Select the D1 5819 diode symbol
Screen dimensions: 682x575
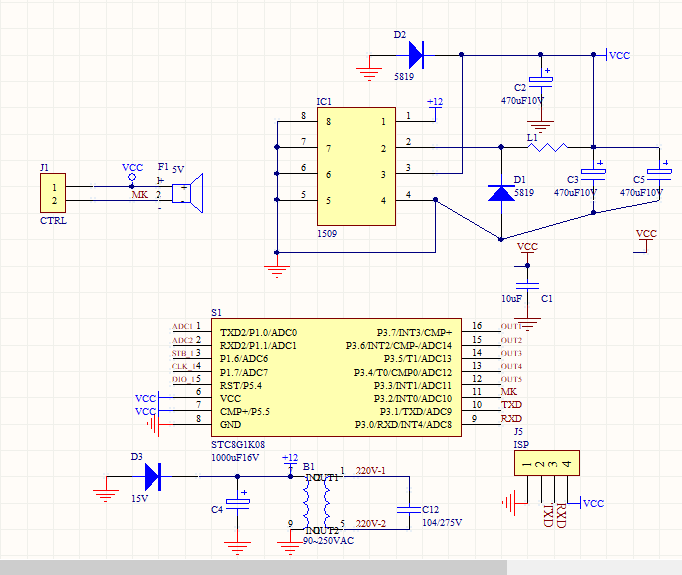(501, 193)
